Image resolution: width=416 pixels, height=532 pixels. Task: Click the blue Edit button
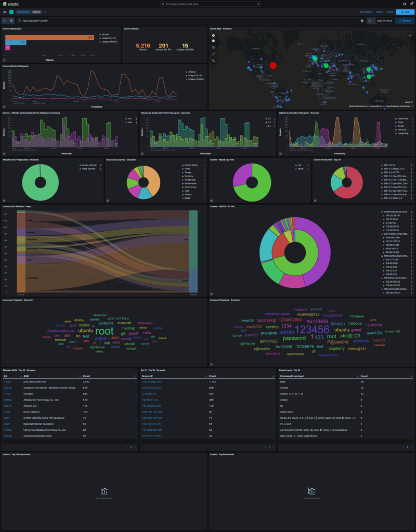[405, 12]
